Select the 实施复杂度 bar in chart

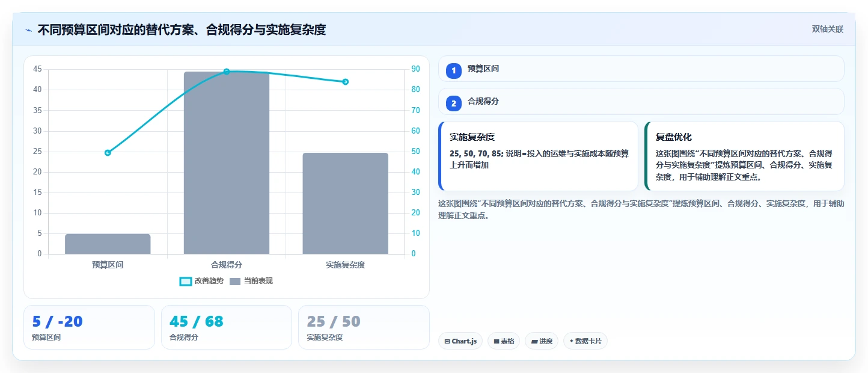click(x=345, y=203)
